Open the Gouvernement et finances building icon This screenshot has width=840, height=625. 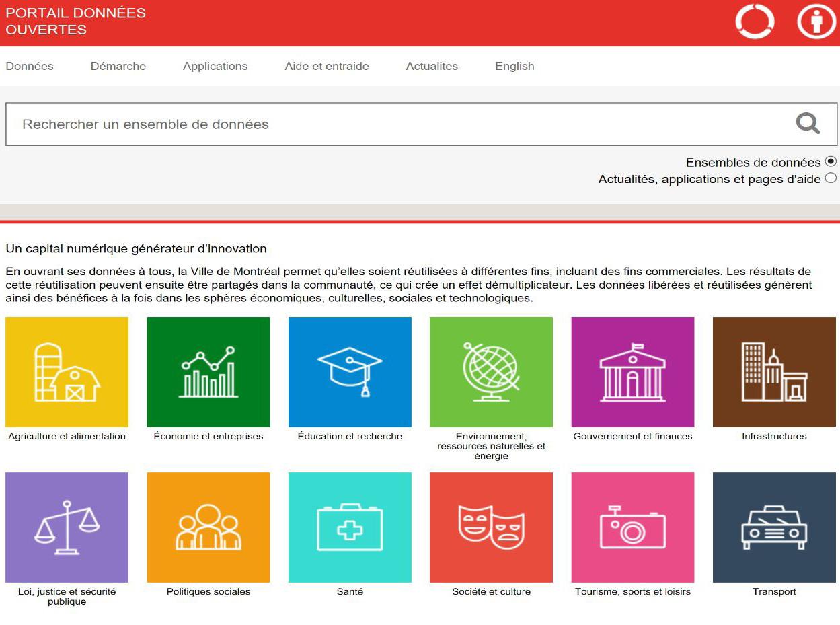[x=633, y=372]
